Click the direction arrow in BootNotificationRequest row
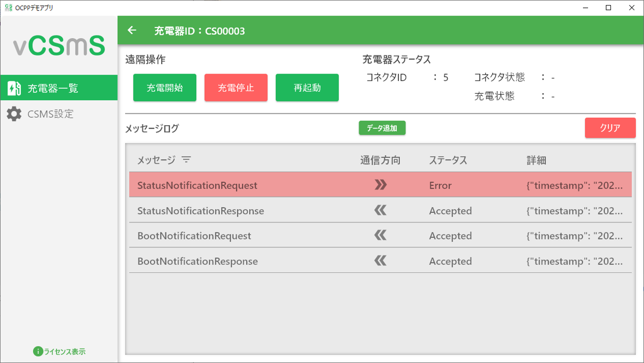Viewport: 644px width, 363px height. coord(381,236)
